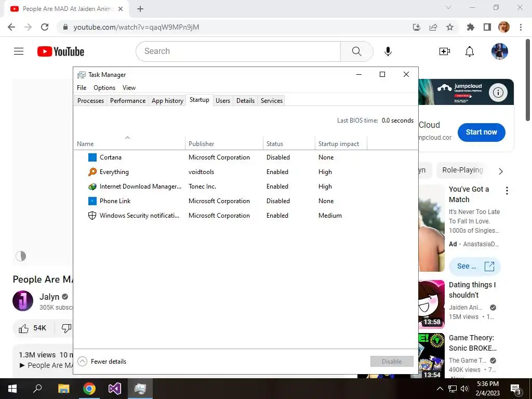Switch to the Services tab
This screenshot has height=399, width=532.
pyautogui.click(x=271, y=101)
